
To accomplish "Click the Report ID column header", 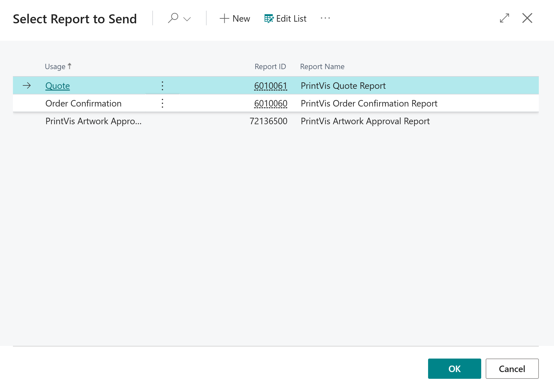I will (270, 66).
